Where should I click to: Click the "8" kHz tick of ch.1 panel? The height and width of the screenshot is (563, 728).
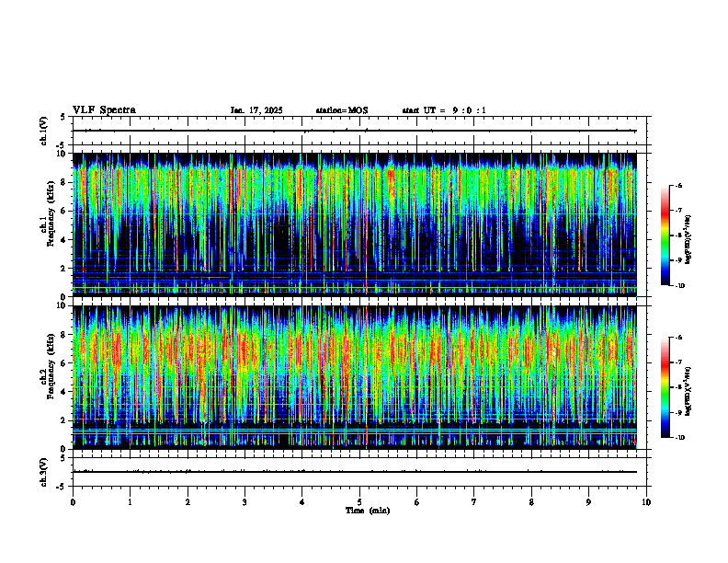[x=64, y=182]
